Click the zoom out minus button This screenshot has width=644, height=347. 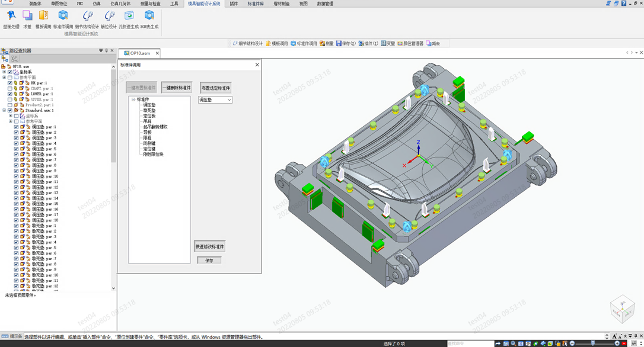click(572, 343)
